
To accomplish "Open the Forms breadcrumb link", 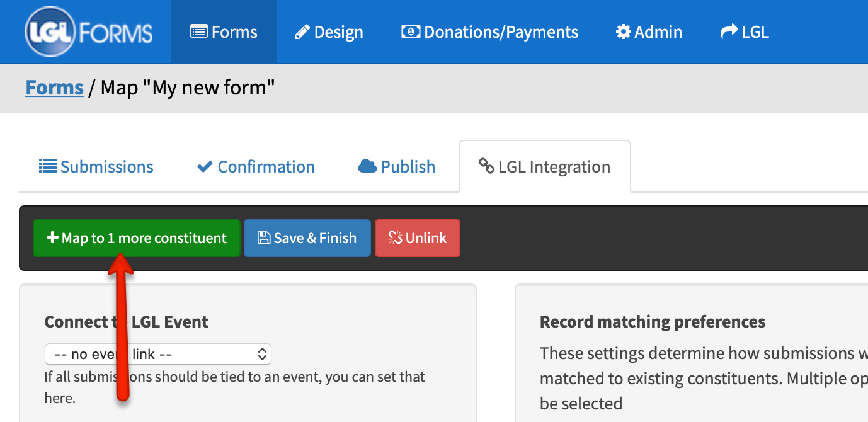I will point(54,87).
